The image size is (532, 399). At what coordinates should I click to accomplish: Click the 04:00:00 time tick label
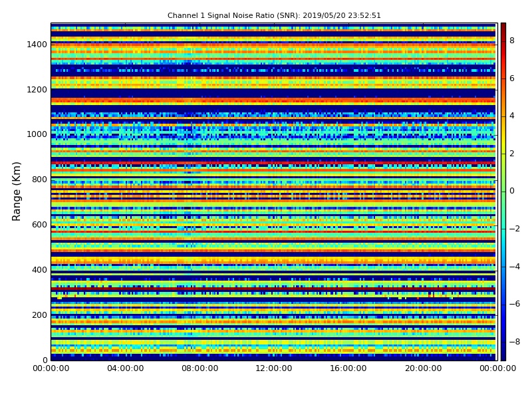pyautogui.click(x=125, y=368)
